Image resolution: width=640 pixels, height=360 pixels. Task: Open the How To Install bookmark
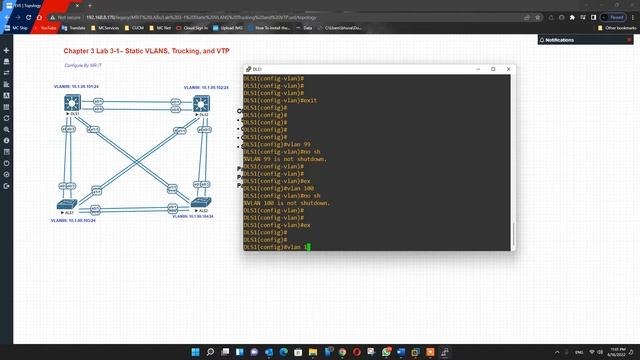pyautogui.click(x=269, y=28)
